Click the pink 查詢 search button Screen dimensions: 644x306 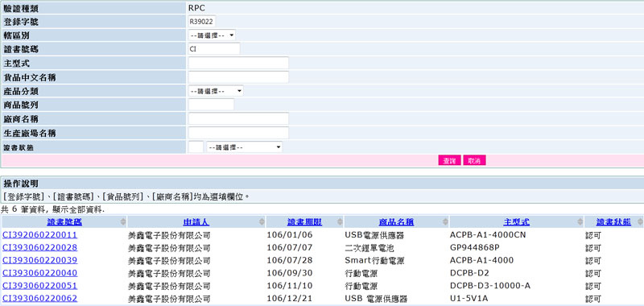point(449,160)
